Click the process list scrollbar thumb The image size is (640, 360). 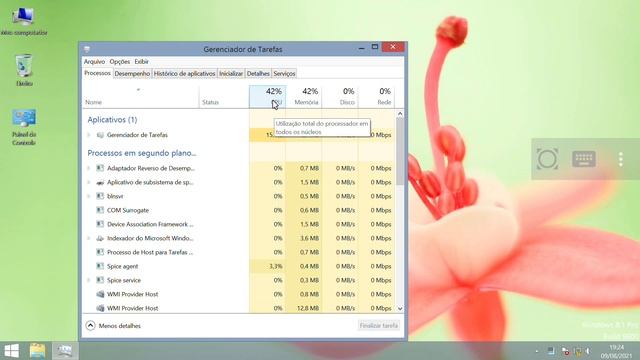400,151
